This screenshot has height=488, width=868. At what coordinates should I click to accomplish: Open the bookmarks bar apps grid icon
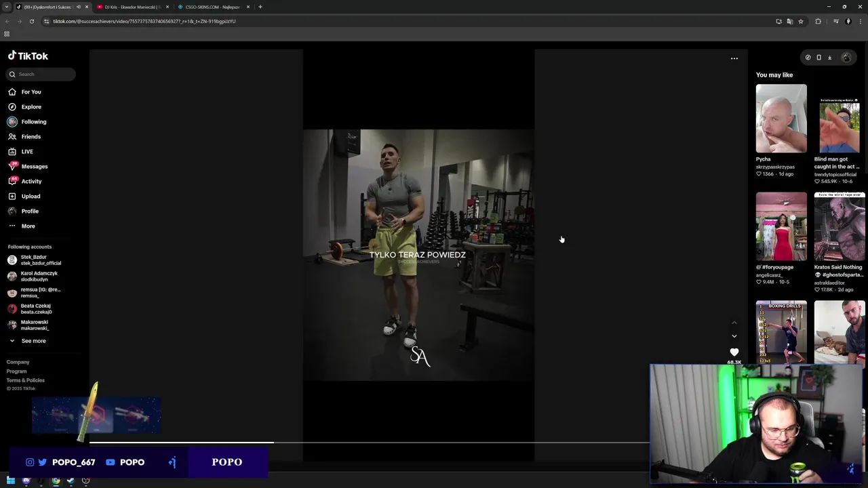tap(7, 34)
